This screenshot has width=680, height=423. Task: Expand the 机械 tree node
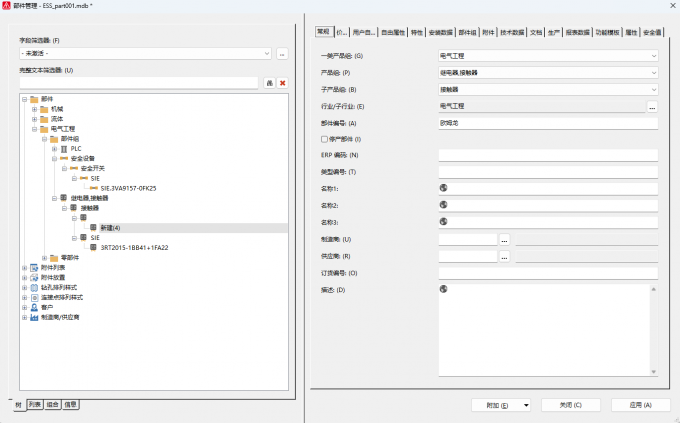(x=34, y=109)
